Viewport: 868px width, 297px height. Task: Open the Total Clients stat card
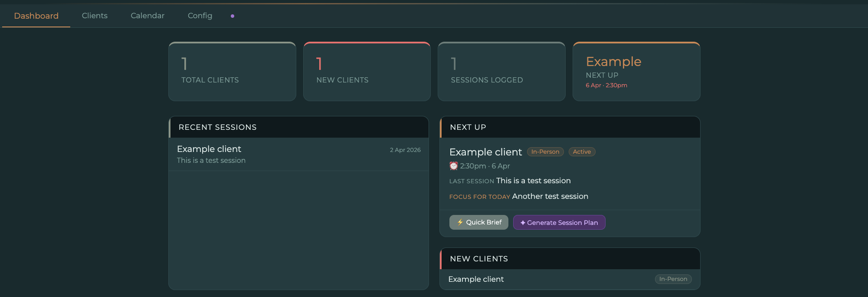click(232, 72)
